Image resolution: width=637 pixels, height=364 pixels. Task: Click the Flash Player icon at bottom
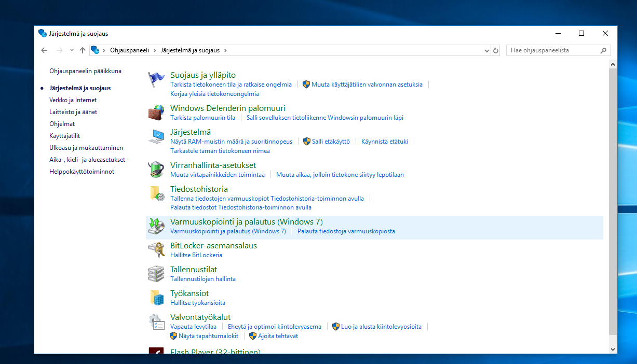156,351
